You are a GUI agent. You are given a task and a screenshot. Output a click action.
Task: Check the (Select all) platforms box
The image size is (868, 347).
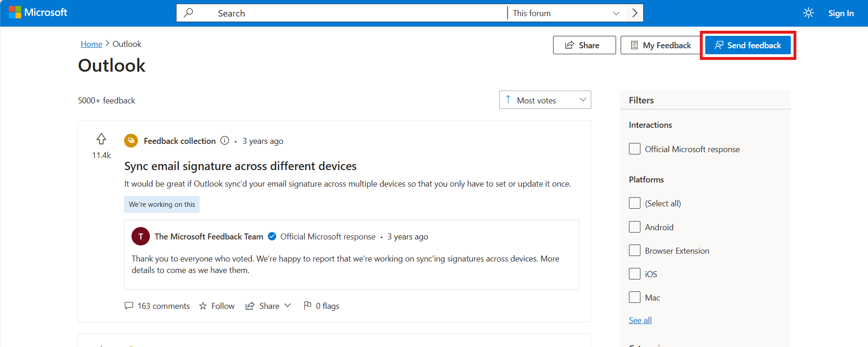(x=634, y=203)
